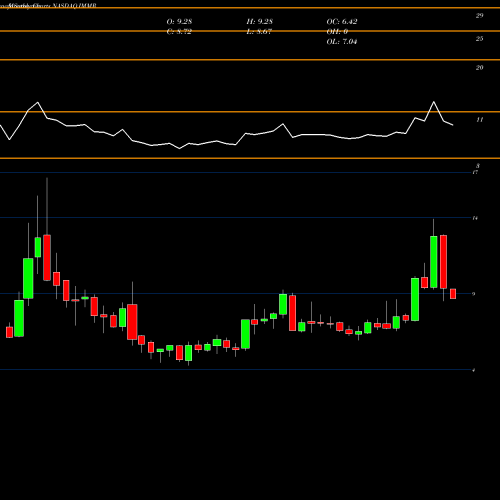Click the price axis label 9
This screenshot has width=500, height=500.
click(474, 294)
